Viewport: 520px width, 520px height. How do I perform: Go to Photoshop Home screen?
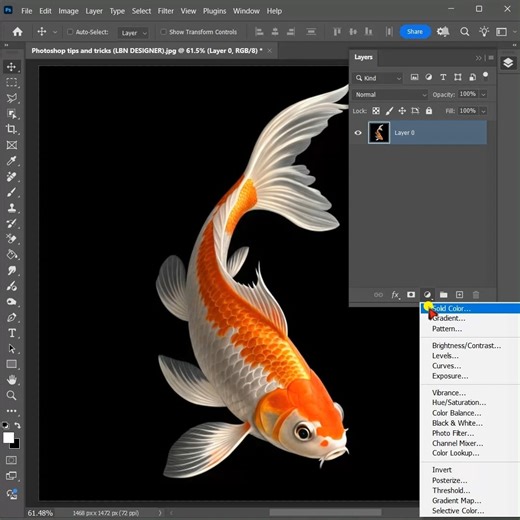17,32
